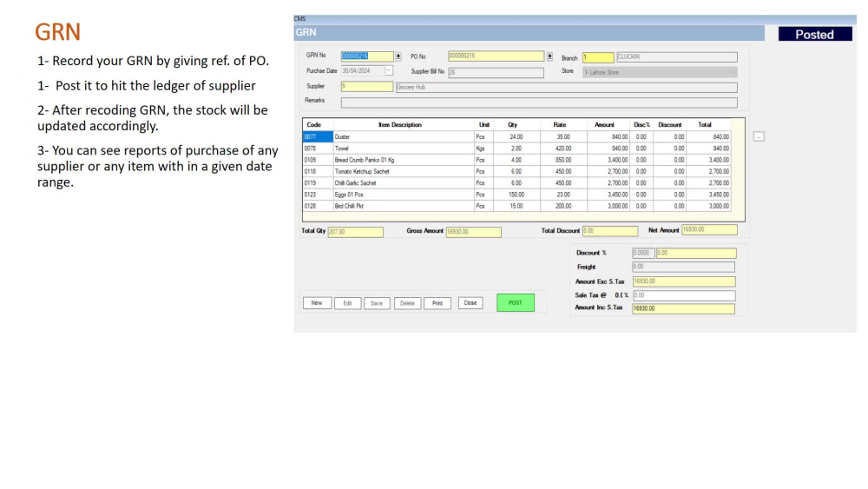Open the Purchase Date dropdown

pyautogui.click(x=389, y=71)
